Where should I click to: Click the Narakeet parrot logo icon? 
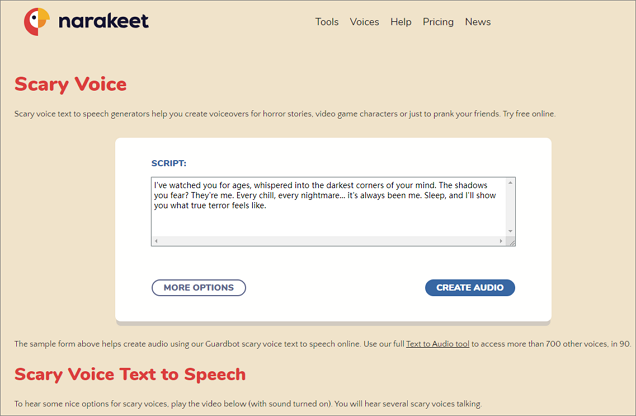(x=37, y=21)
